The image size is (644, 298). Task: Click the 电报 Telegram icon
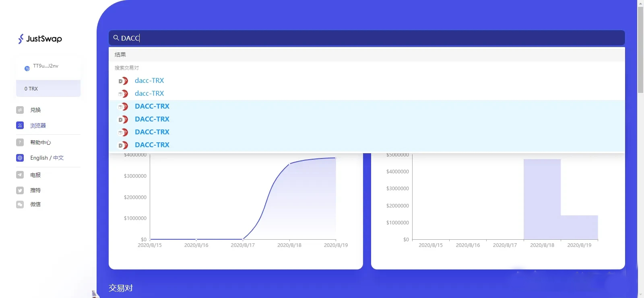tap(20, 175)
